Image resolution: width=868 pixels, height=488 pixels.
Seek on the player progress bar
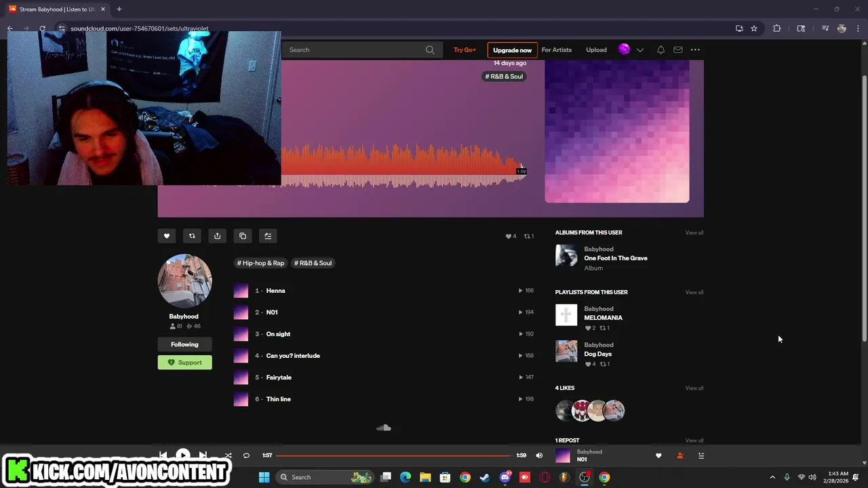pos(393,455)
